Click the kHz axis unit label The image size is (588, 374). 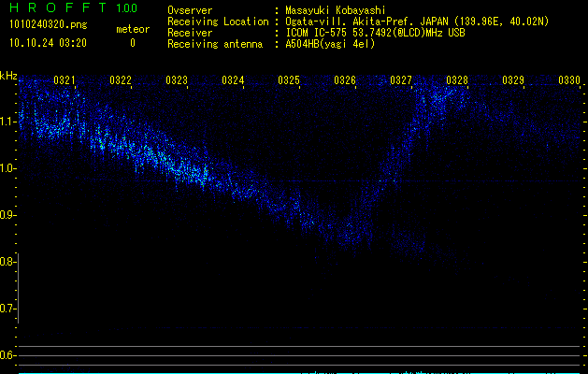click(8, 76)
